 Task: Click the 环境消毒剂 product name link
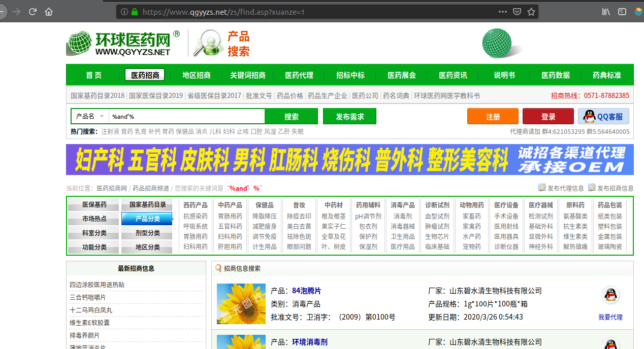click(x=310, y=342)
